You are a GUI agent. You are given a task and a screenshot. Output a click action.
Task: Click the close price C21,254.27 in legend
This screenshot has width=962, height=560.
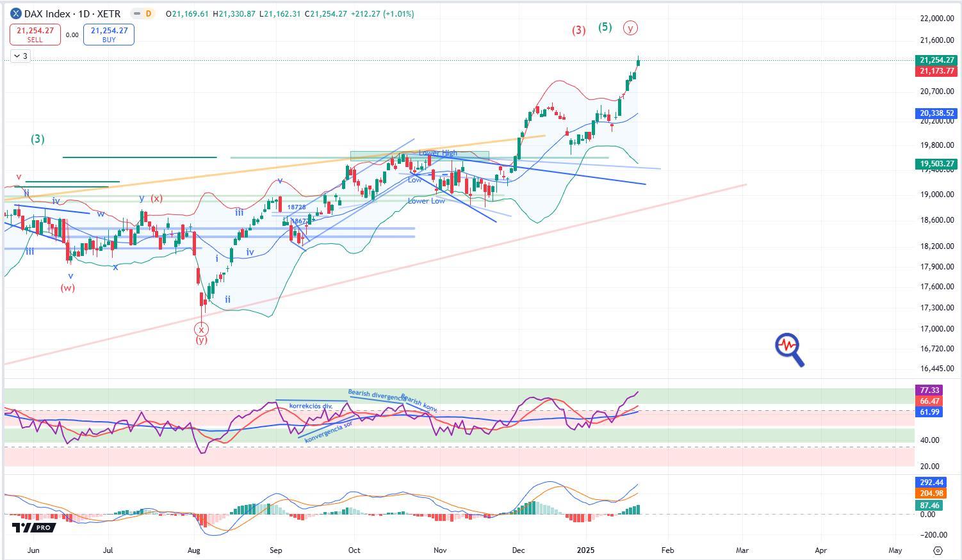point(325,13)
